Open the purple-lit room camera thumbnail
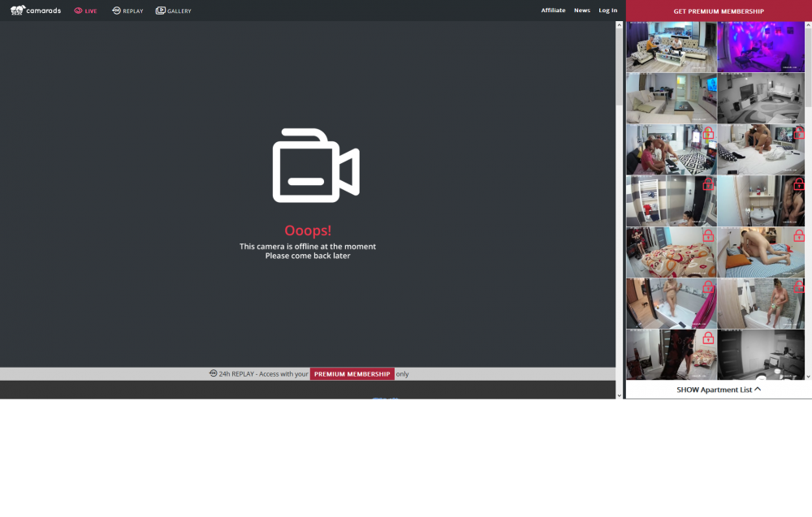This screenshot has width=812, height=517. [761, 47]
